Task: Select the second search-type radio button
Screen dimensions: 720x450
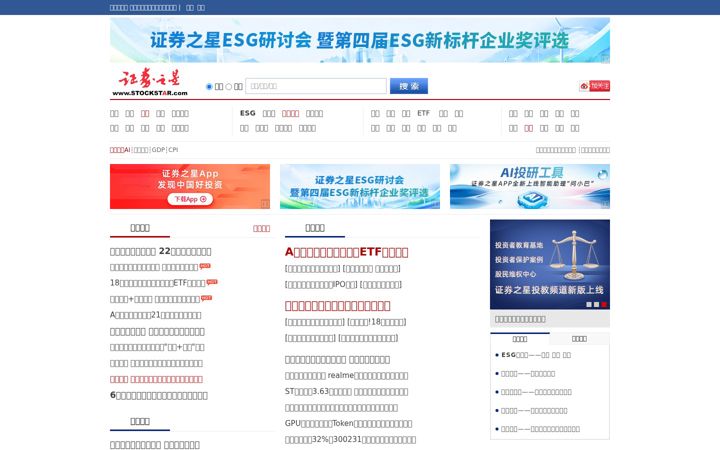Action: click(x=228, y=86)
